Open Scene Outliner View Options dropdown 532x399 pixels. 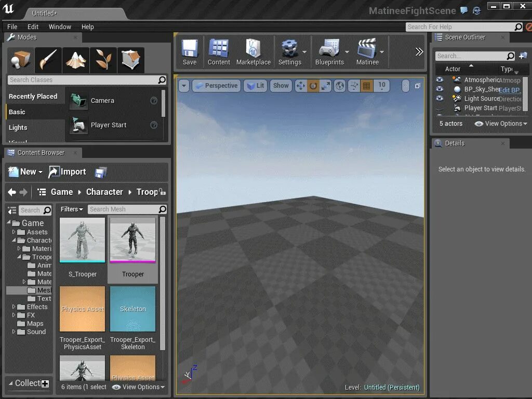[x=501, y=124]
